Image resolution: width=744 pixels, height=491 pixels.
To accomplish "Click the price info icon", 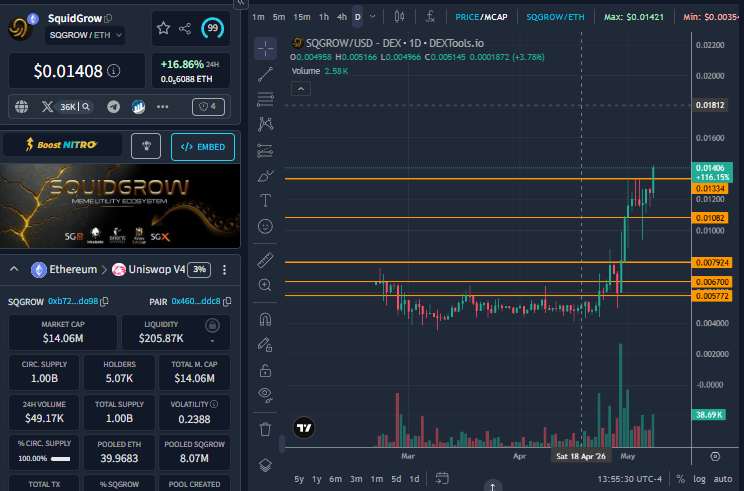I will (x=113, y=71).
